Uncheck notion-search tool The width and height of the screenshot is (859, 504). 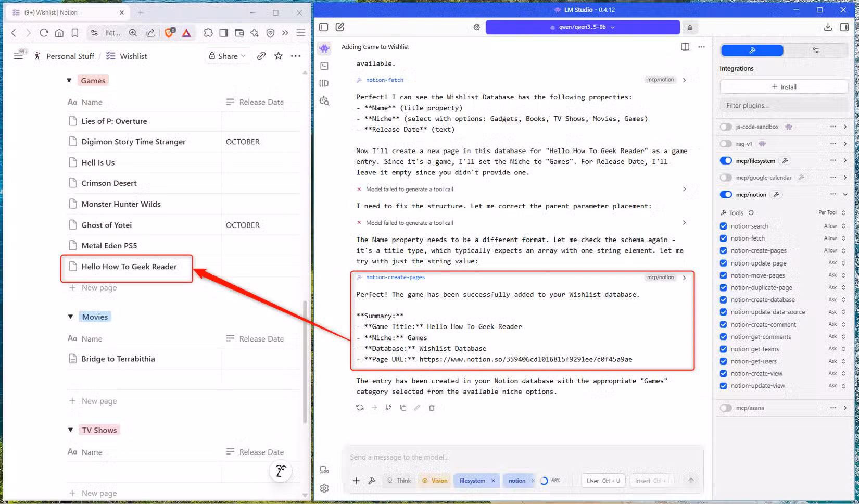click(723, 226)
